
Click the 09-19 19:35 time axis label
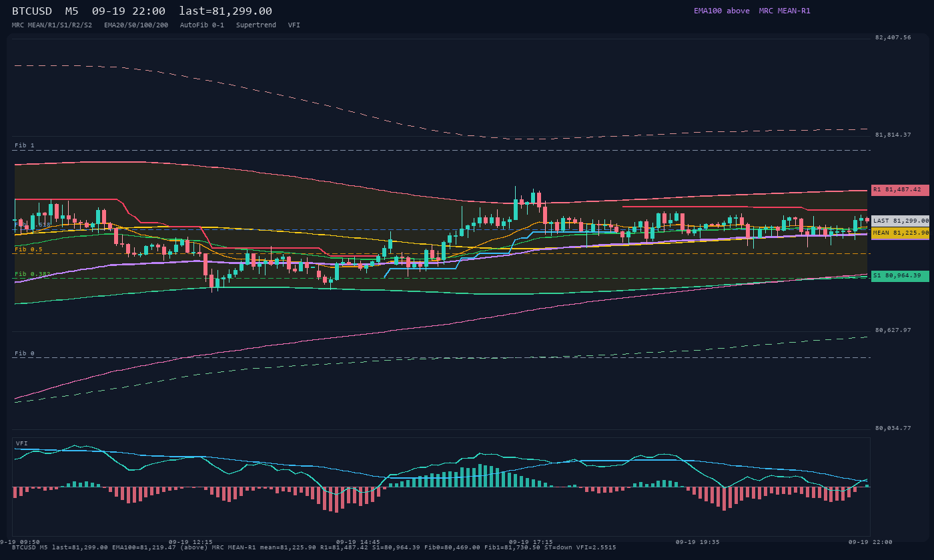(x=698, y=542)
